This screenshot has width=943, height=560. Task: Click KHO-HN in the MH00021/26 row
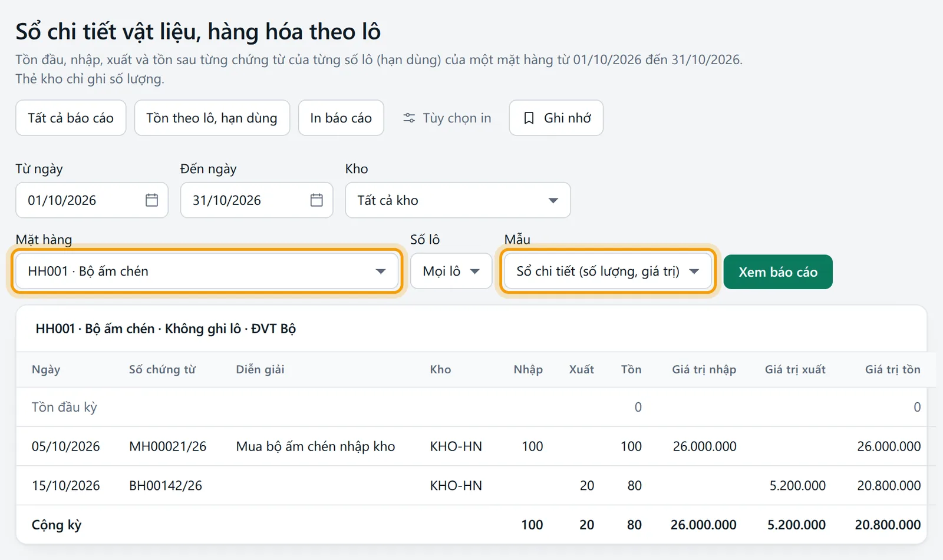pos(456,446)
